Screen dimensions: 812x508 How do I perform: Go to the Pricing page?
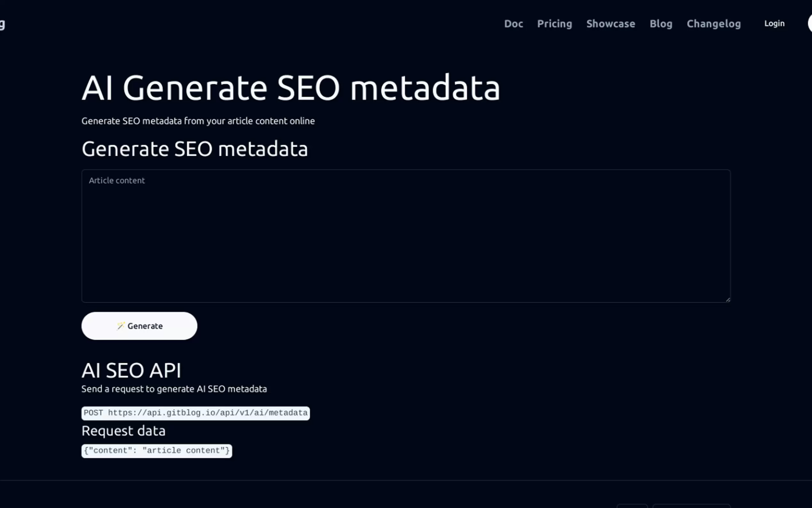[554, 24]
